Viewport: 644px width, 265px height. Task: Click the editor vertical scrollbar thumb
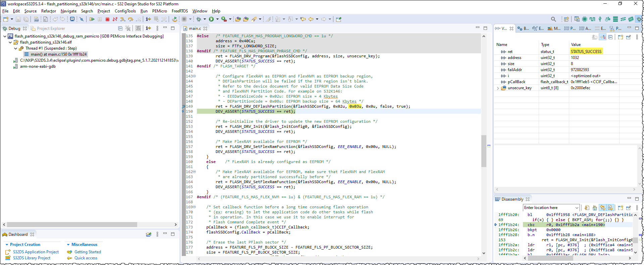point(484,151)
